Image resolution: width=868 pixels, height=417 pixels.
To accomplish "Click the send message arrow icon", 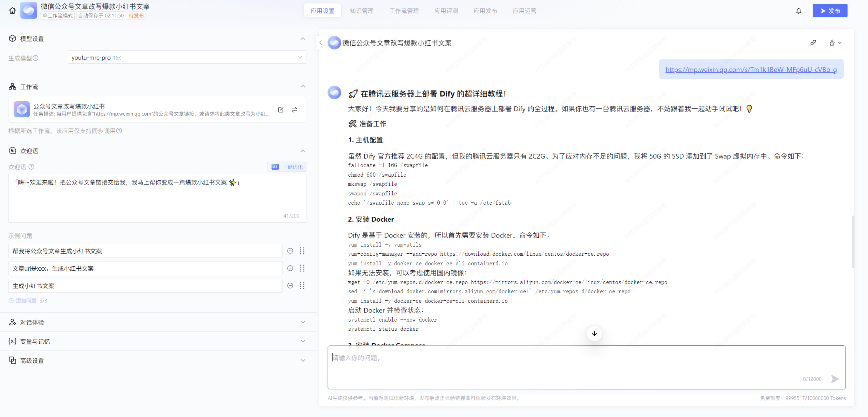I will coord(835,379).
